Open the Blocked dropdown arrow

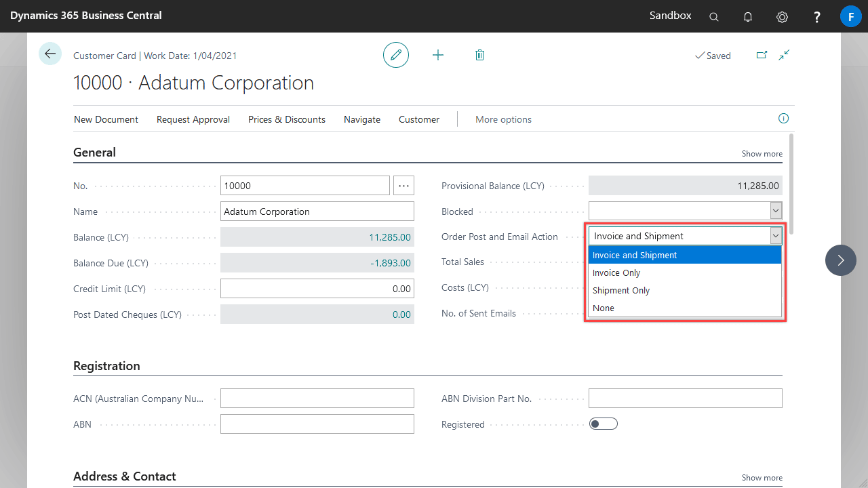[776, 211]
